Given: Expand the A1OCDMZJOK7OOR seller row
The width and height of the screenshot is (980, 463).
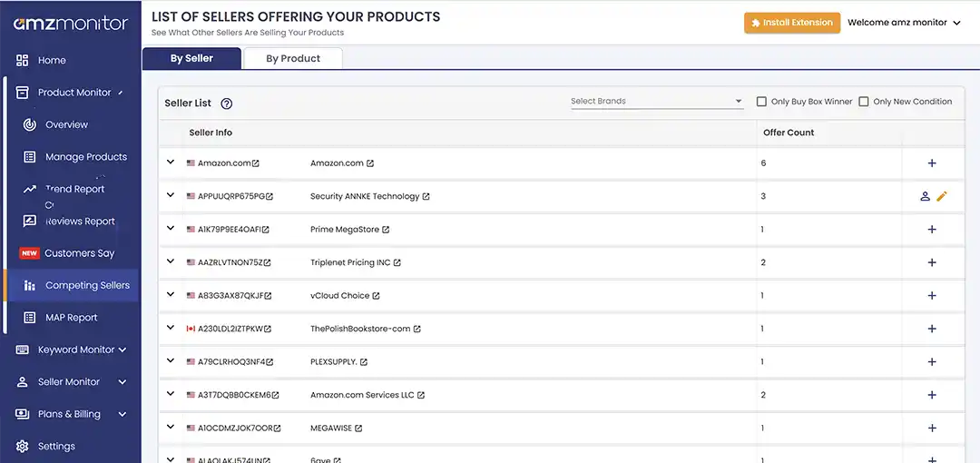Looking at the screenshot, I should pyautogui.click(x=170, y=428).
